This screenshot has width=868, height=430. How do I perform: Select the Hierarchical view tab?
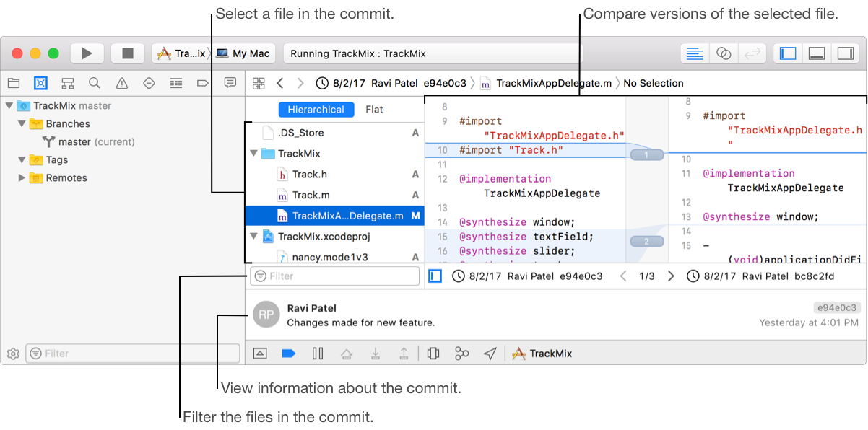click(316, 110)
